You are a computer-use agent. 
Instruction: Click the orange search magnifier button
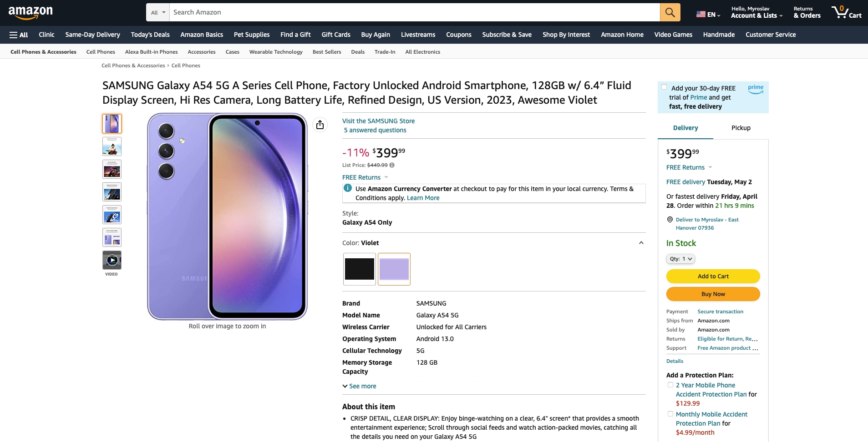(670, 12)
